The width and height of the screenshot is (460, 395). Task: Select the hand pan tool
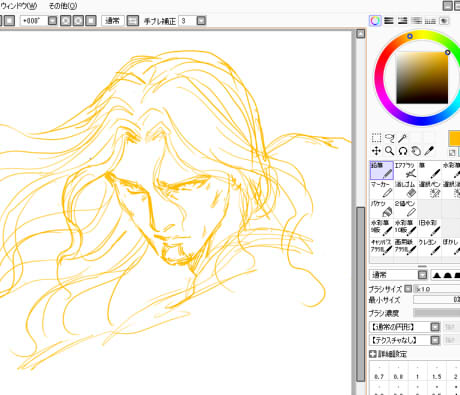click(416, 151)
